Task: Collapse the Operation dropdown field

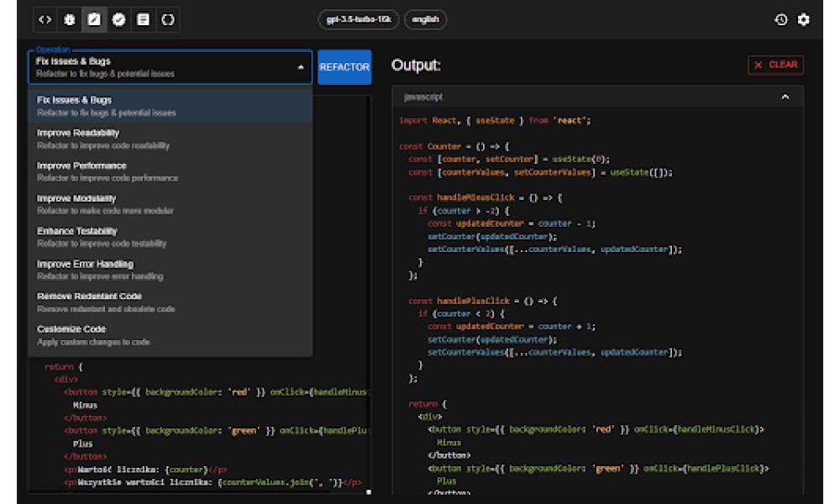Action: pyautogui.click(x=170, y=67)
